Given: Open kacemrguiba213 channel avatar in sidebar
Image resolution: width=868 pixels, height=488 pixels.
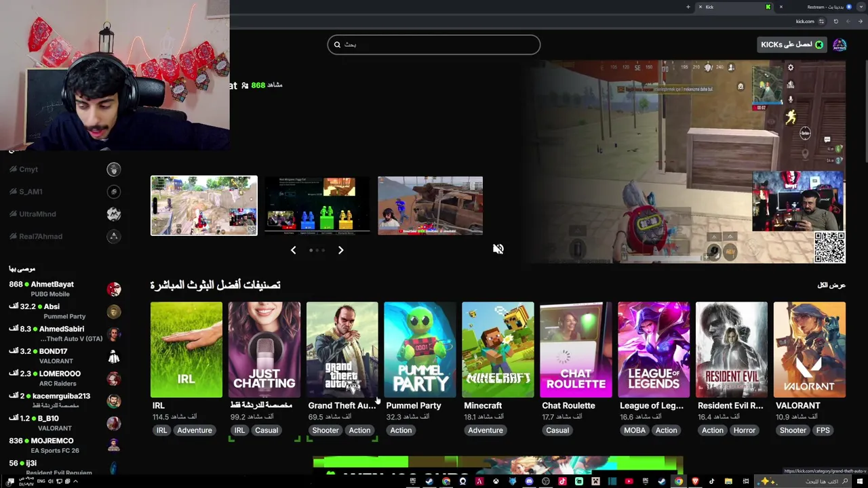Looking at the screenshot, I should (x=114, y=401).
